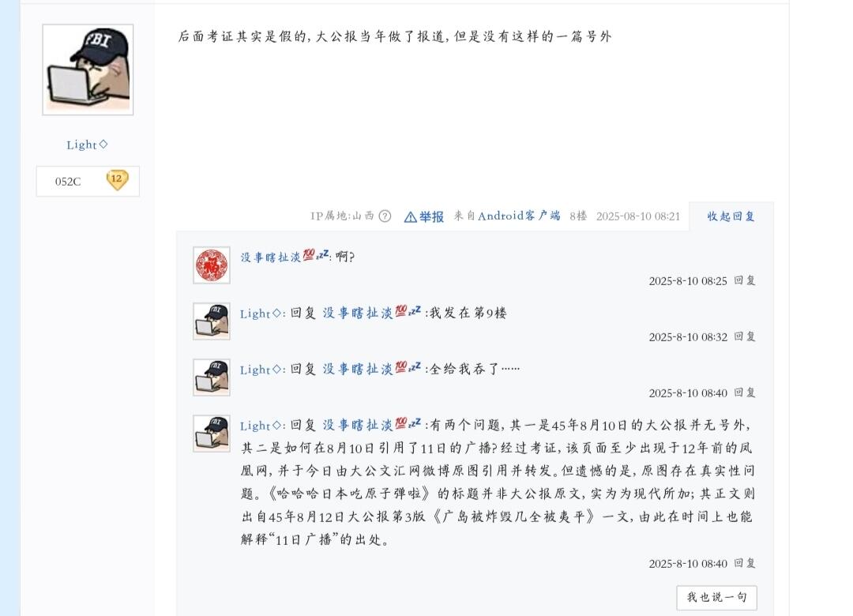
Task: Open the 052C rank title box
Action: (88, 181)
